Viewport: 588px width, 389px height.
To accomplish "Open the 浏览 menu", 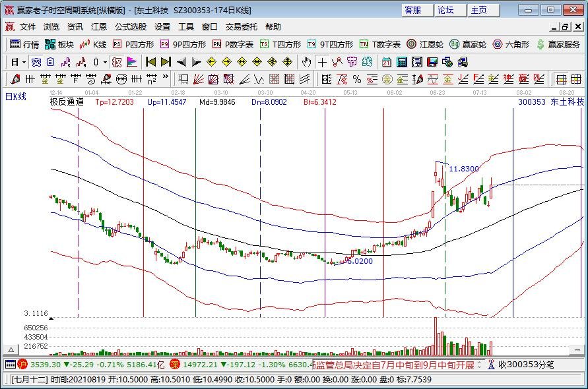I will pos(51,27).
